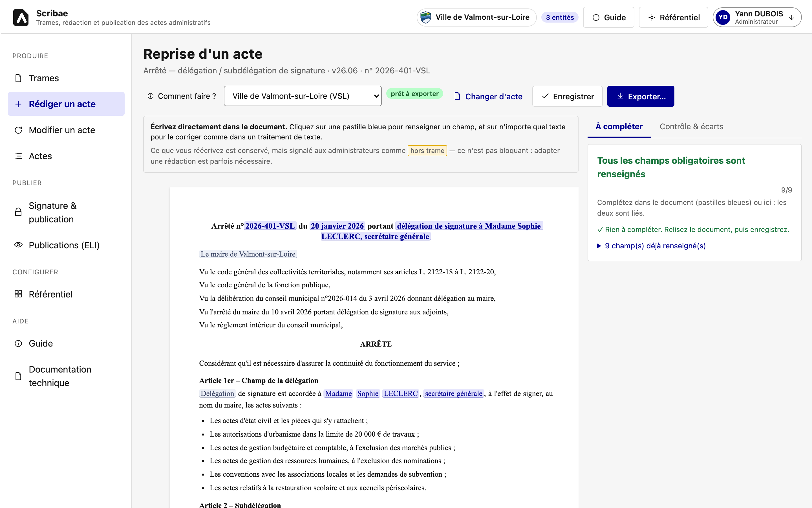This screenshot has height=508, width=812.
Task: Click the Changer d'acte link
Action: coord(488,96)
